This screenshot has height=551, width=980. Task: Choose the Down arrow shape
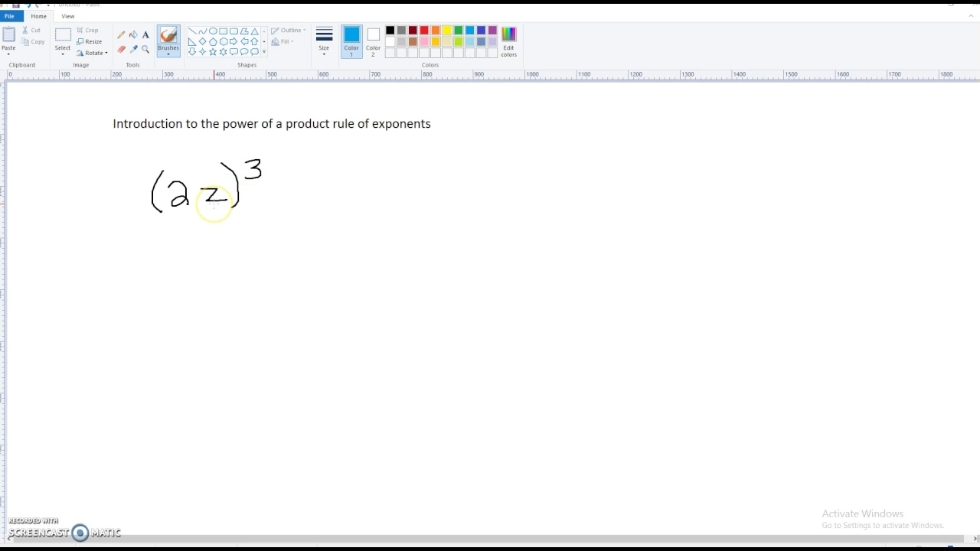[x=192, y=51]
